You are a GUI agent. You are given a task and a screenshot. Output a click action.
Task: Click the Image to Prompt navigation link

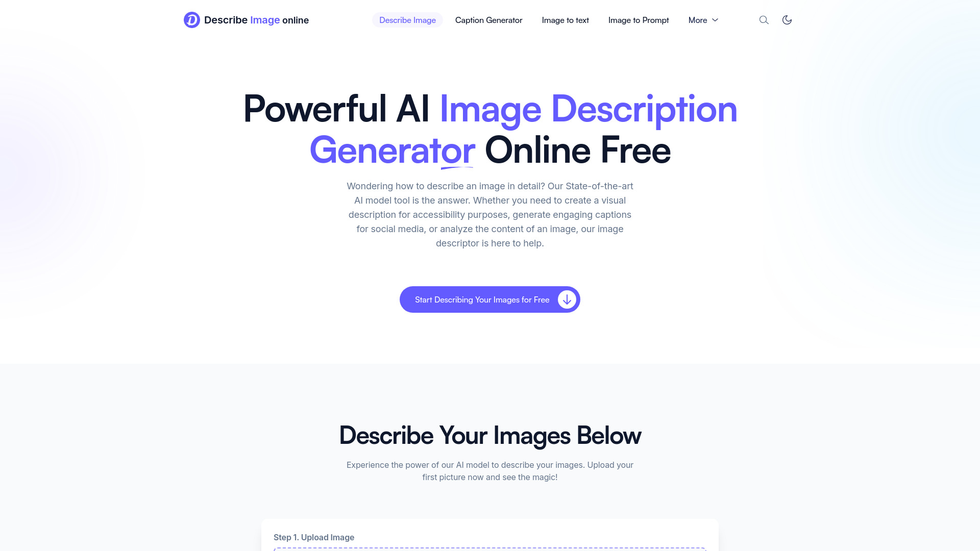(x=638, y=19)
